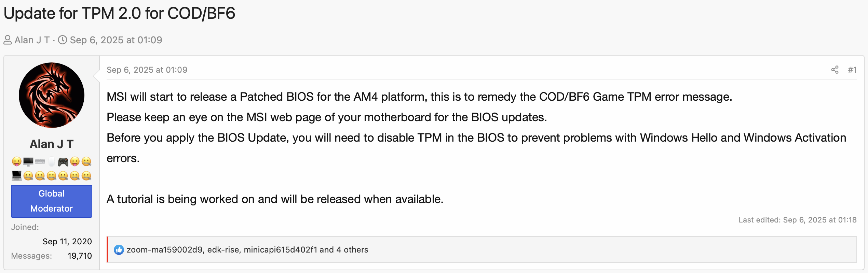
Task: Click the user icon beside thread author
Action: 8,40
